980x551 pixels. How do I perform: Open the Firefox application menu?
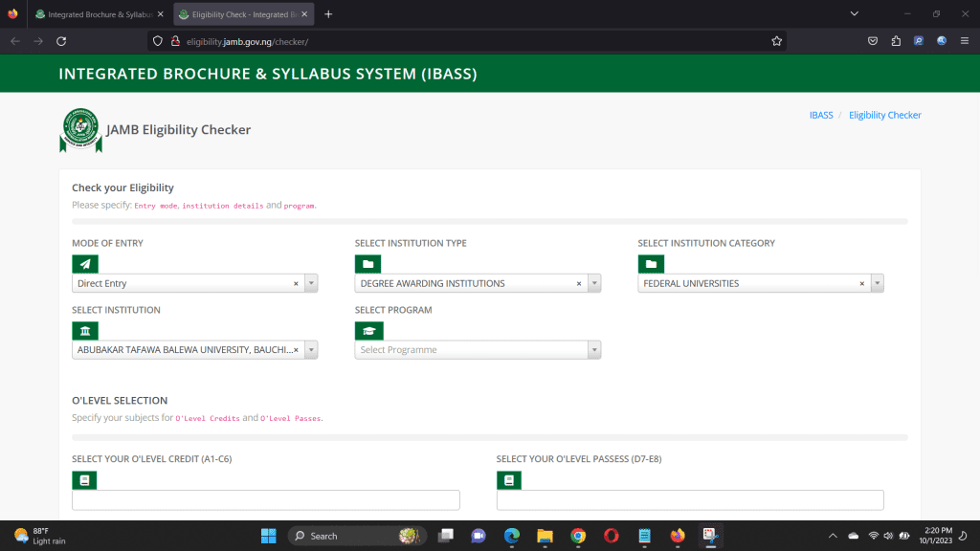tap(965, 41)
